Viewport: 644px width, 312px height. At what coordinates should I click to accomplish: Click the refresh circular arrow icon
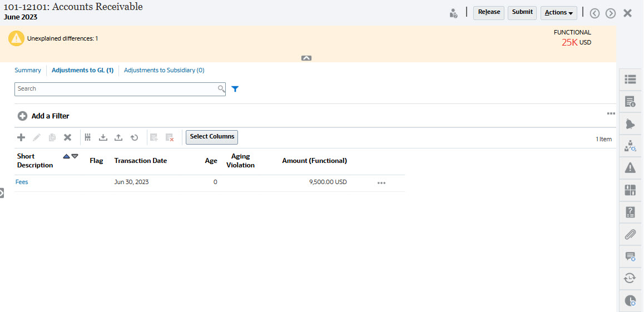point(134,137)
